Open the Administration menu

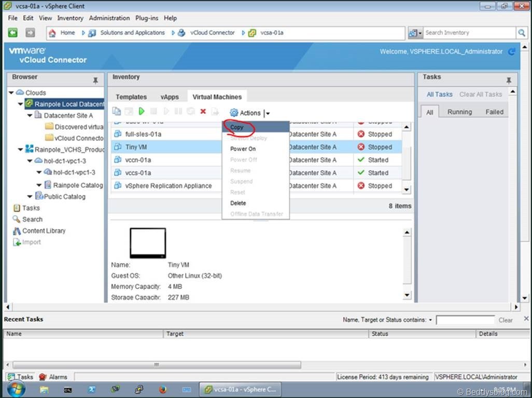(x=109, y=18)
